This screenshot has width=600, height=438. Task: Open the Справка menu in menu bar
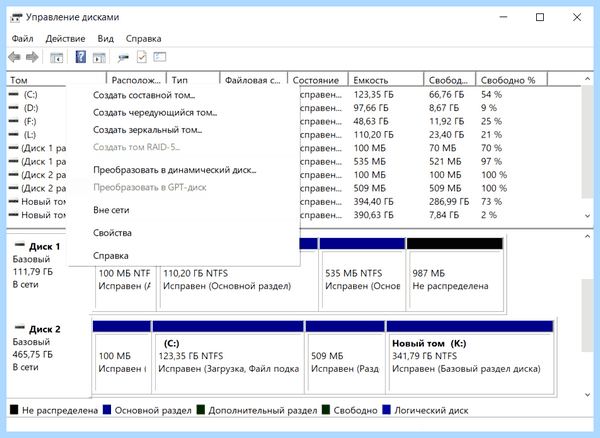(143, 39)
